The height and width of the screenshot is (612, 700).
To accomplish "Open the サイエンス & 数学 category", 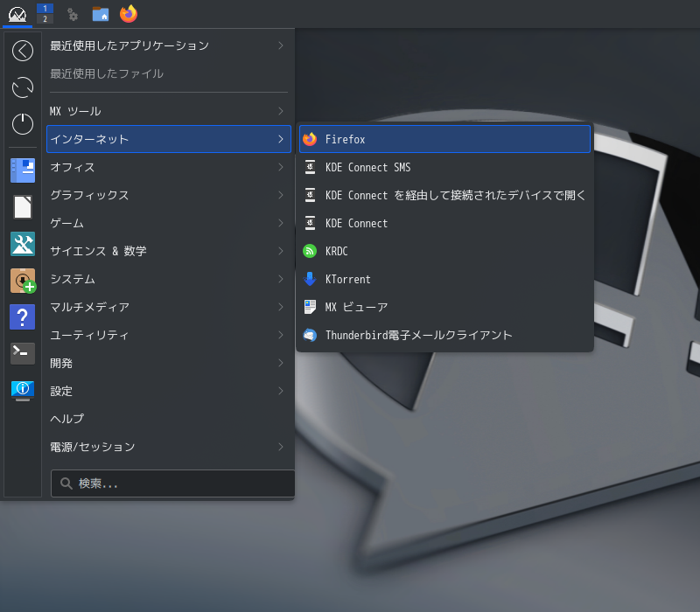I will pos(169,251).
